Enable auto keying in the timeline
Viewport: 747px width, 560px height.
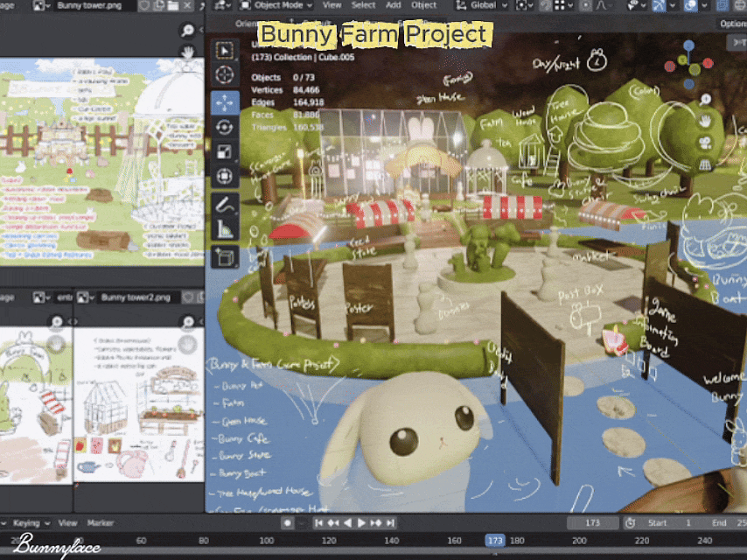tap(289, 521)
